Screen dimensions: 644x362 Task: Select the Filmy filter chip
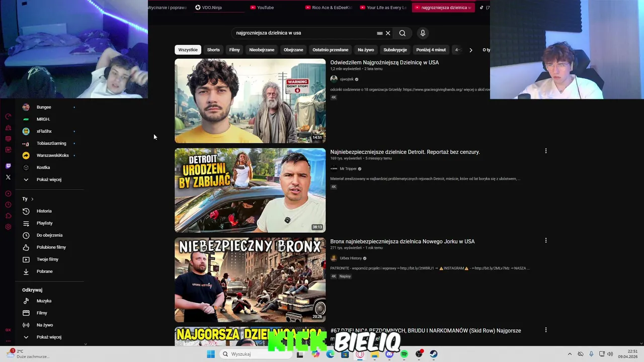pyautogui.click(x=234, y=50)
